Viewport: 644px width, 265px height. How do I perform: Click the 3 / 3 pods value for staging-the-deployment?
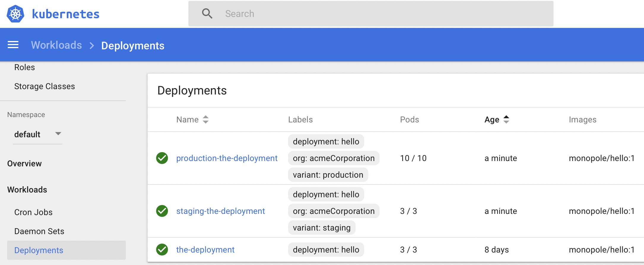click(408, 211)
